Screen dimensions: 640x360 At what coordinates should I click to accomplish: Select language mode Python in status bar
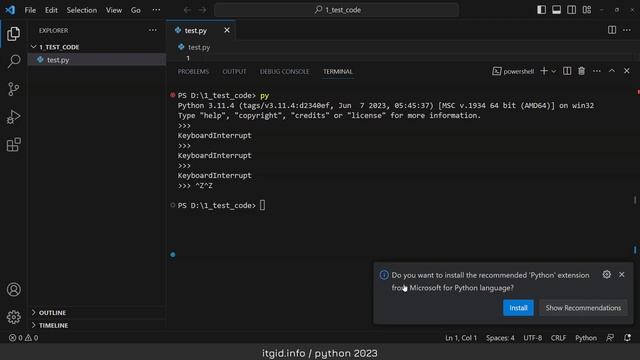586,338
